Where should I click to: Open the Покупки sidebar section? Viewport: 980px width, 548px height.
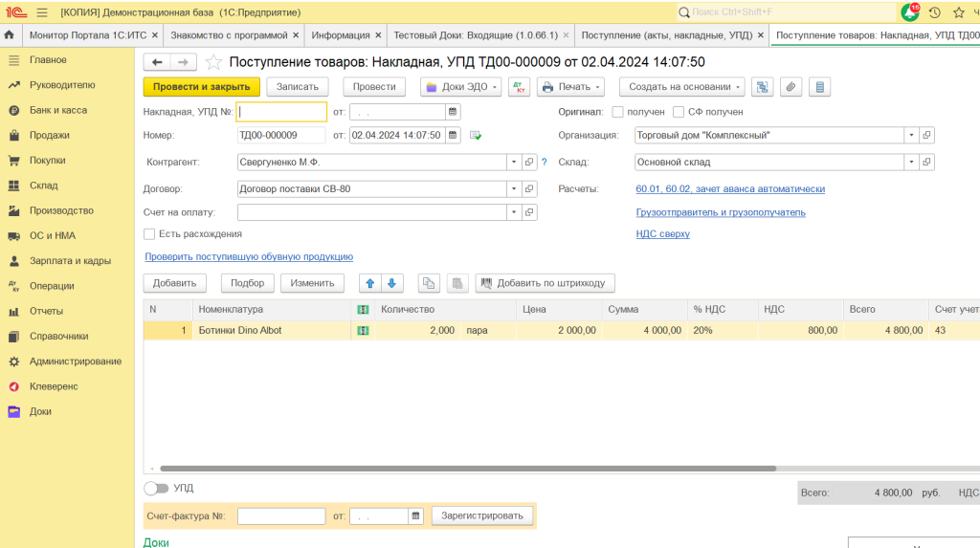48,161
